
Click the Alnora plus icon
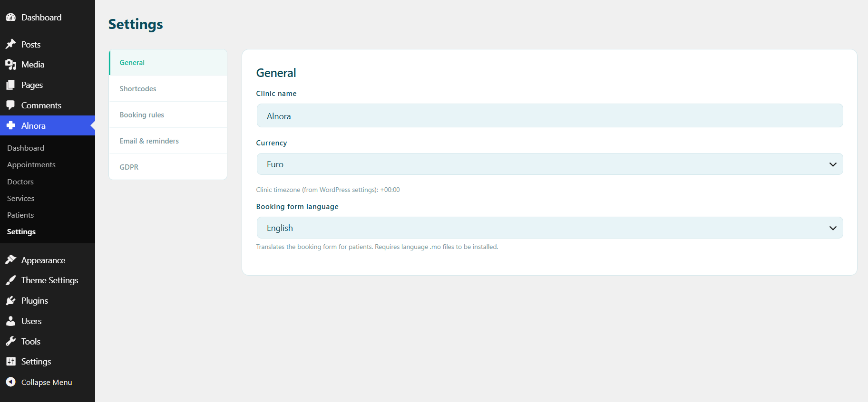tap(10, 125)
